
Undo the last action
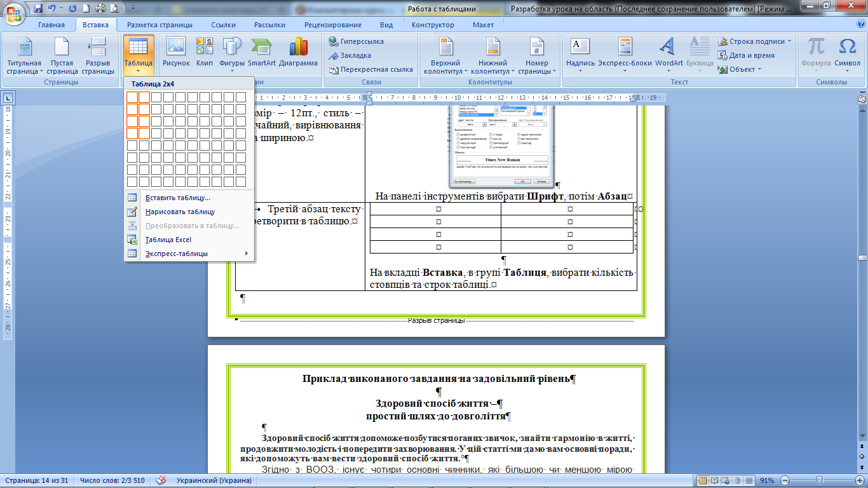click(x=51, y=8)
